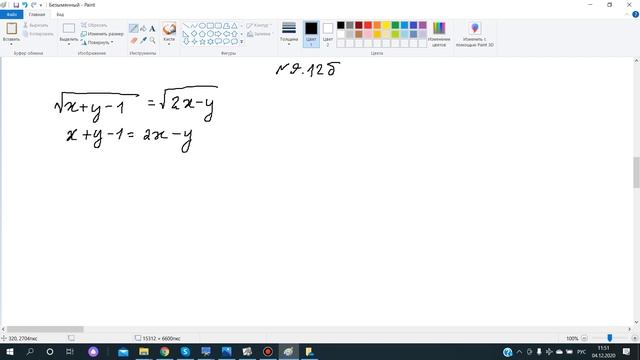Click the vertical scrollbar thumb
Image resolution: width=640 pixels, height=360 pixels.
636,172
